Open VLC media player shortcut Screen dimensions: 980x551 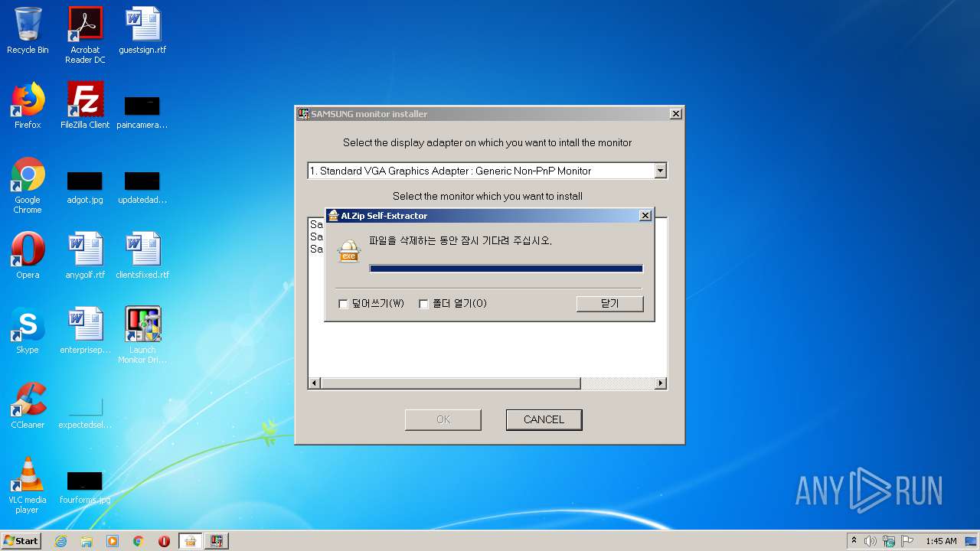pos(28,485)
